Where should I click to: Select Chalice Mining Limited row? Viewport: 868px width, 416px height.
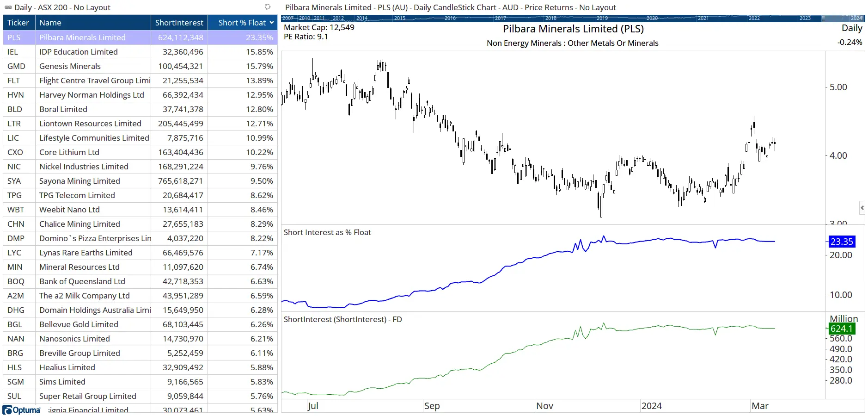coord(140,224)
